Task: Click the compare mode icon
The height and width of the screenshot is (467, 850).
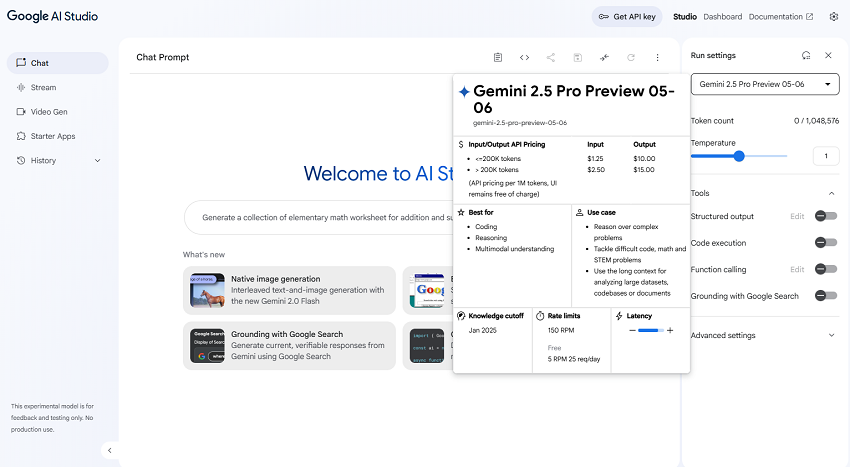Action: pos(604,57)
